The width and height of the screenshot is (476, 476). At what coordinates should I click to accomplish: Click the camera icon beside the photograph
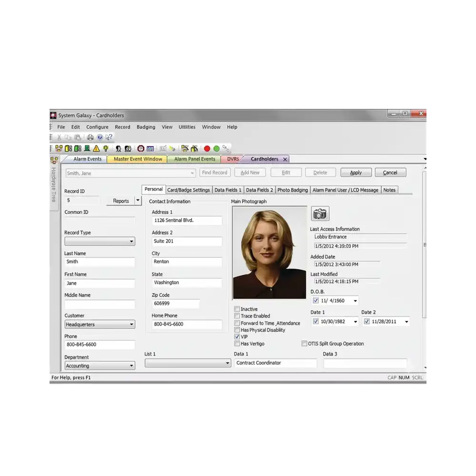point(320,214)
